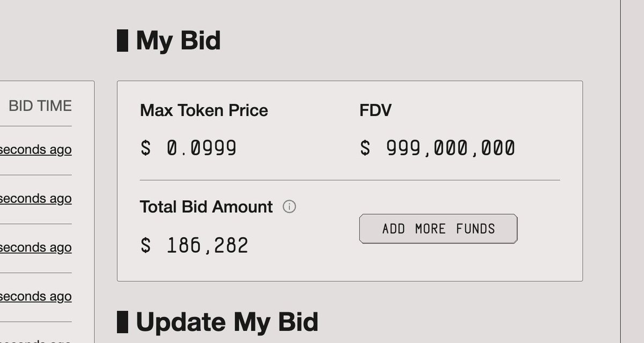Click the dollar sign before 999,000,000
The width and height of the screenshot is (644, 343).
365,148
